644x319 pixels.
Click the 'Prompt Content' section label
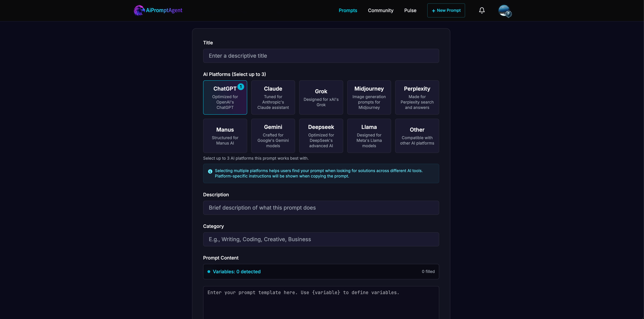click(x=221, y=258)
